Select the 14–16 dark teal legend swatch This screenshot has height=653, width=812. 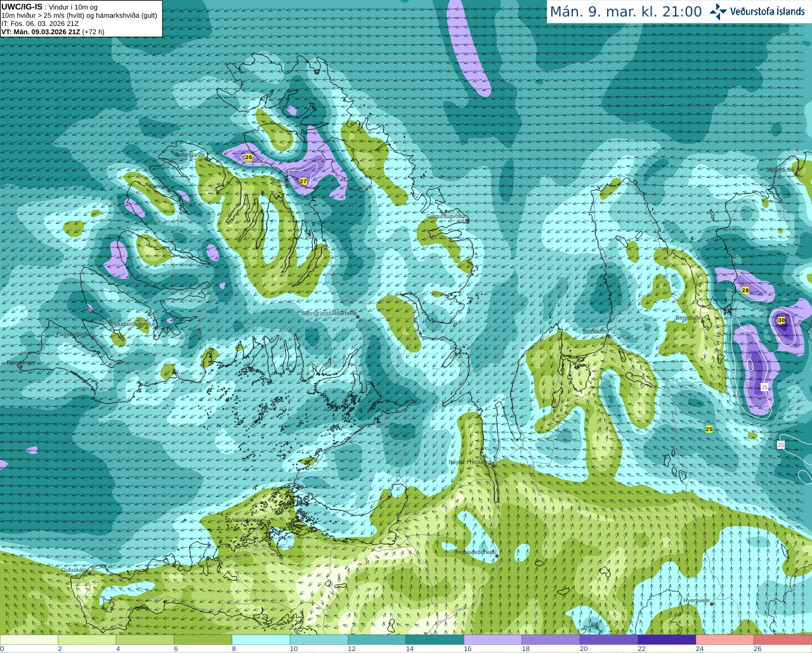pos(435,640)
